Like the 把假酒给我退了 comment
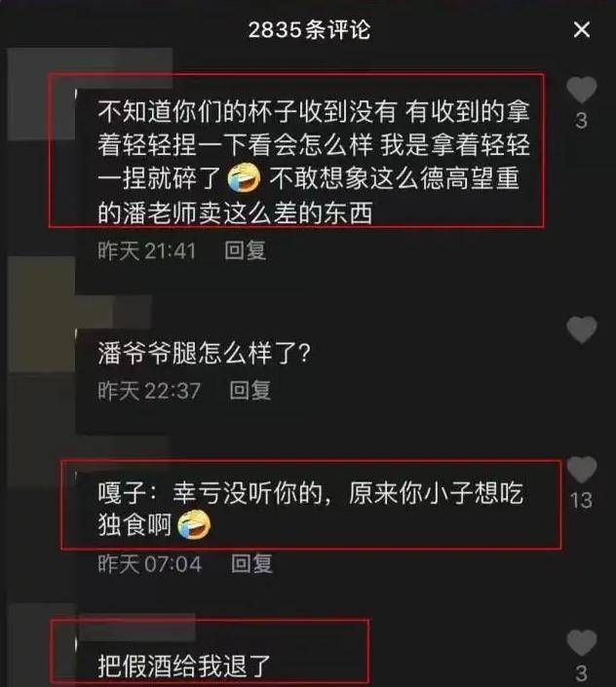The image size is (616, 687). click(x=581, y=643)
